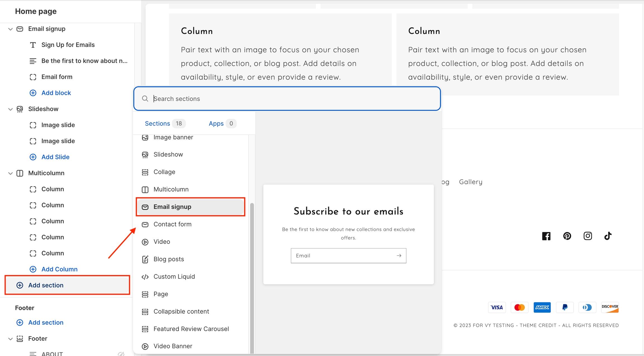This screenshot has height=356, width=644.
Task: Click Add Column link
Action: click(x=59, y=269)
